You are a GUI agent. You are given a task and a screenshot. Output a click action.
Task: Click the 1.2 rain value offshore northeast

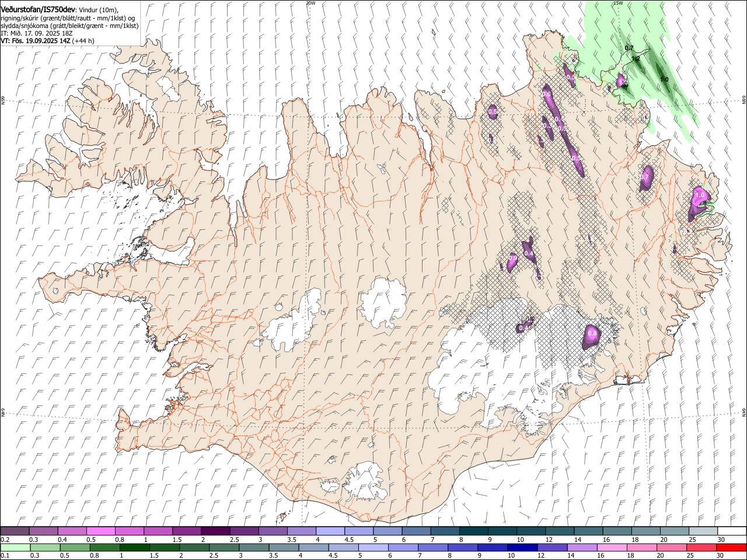click(636, 58)
